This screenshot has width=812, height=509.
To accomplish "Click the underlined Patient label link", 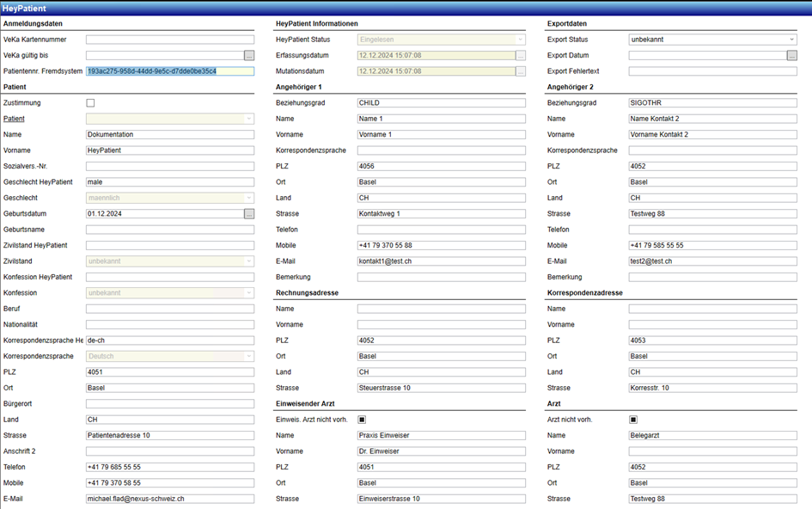I will pyautogui.click(x=14, y=119).
